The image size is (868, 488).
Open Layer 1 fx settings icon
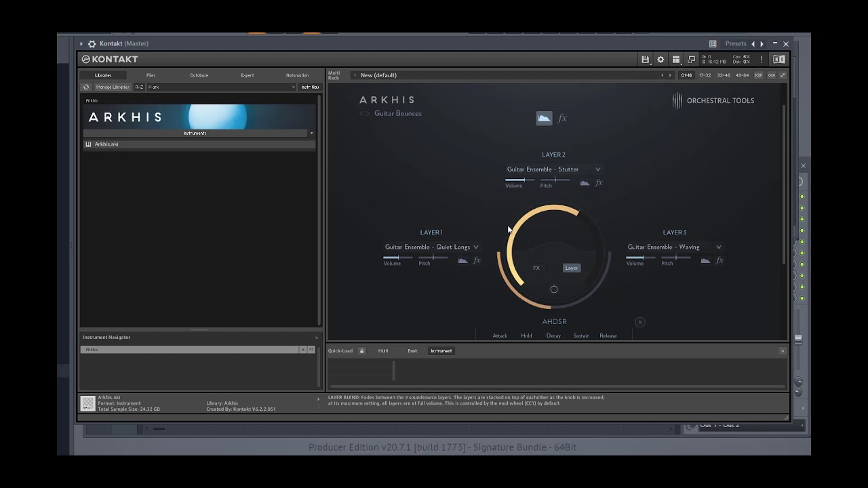pos(477,260)
